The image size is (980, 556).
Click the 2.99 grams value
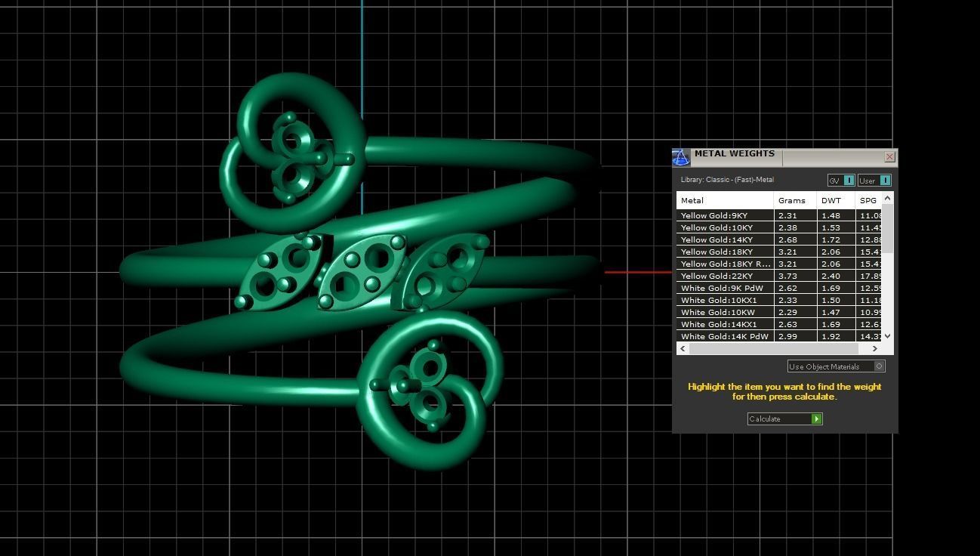coord(787,336)
